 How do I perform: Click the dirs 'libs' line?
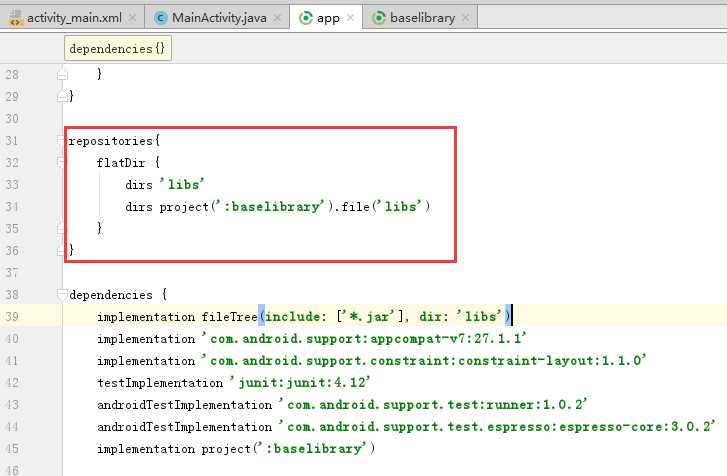tap(165, 184)
